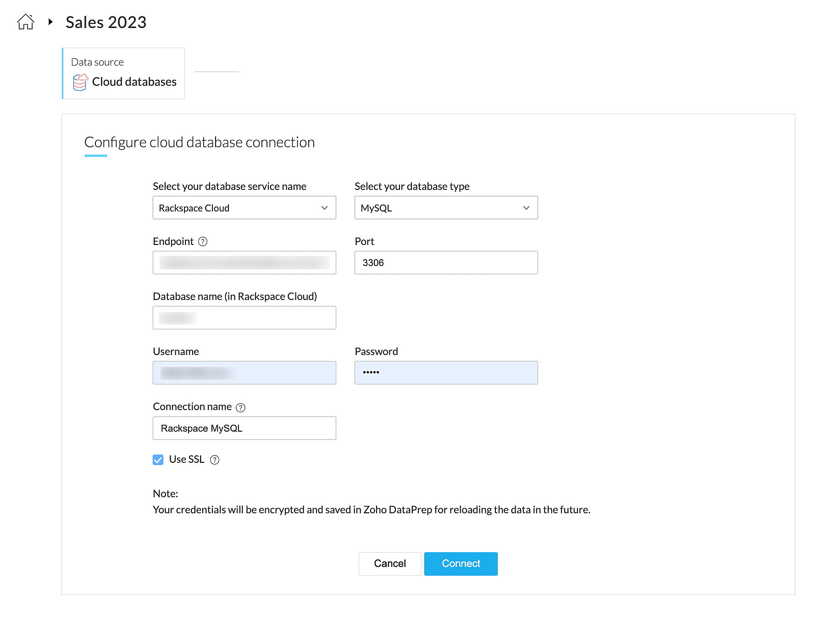
Task: Go to the home icon
Action: (26, 22)
